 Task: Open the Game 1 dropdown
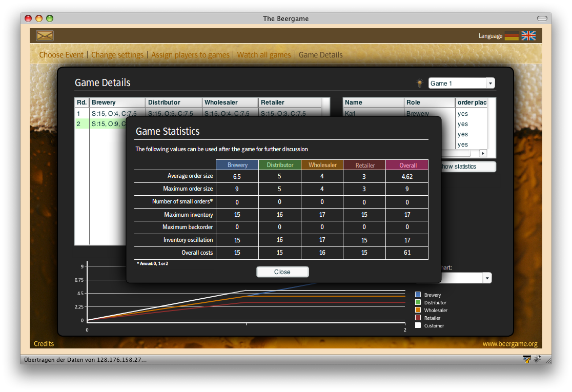pyautogui.click(x=461, y=83)
